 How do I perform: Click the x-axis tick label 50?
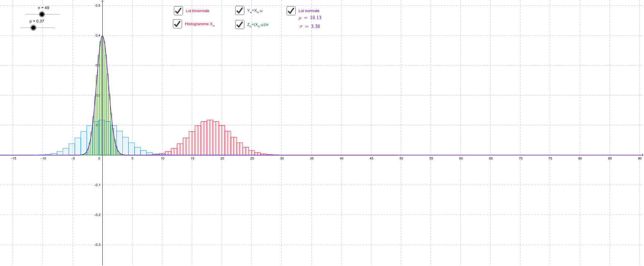(x=401, y=158)
